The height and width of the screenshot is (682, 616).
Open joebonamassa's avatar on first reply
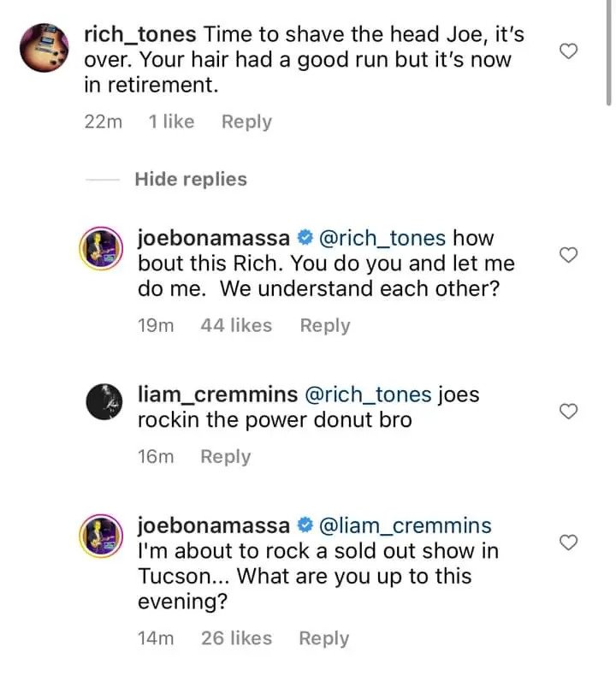tap(101, 251)
